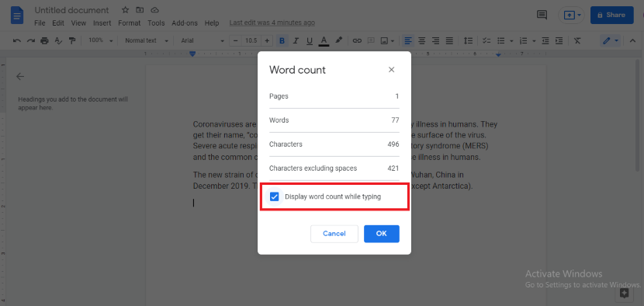Click the Google Docs home icon

(x=17, y=16)
